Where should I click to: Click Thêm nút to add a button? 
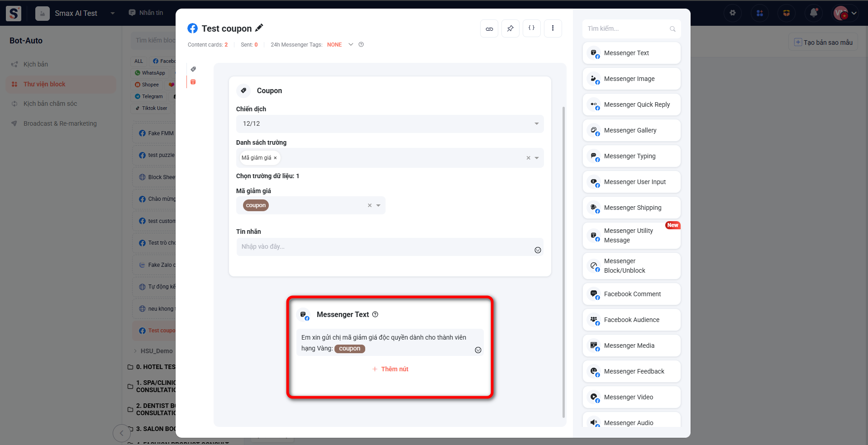point(390,369)
